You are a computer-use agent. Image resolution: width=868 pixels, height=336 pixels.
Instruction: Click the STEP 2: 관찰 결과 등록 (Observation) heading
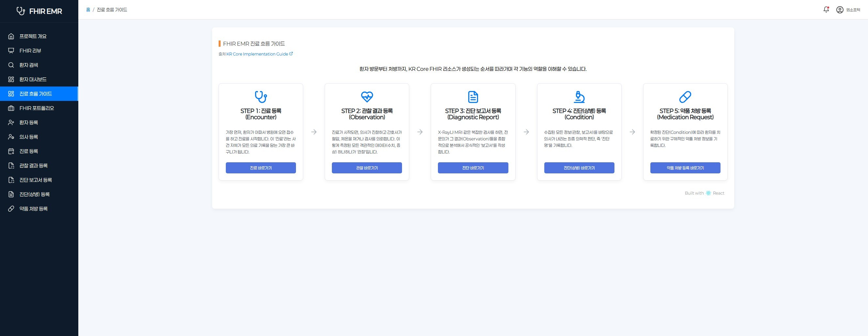[367, 114]
